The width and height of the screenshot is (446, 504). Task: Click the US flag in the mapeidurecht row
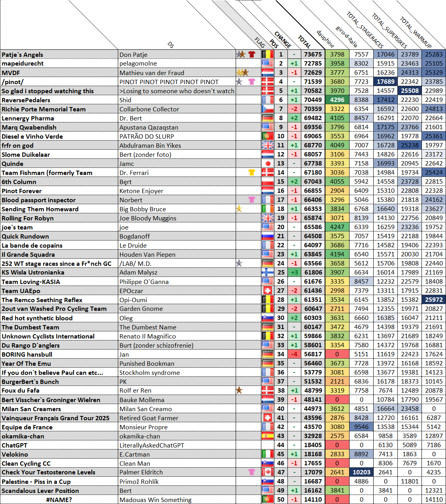pyautogui.click(x=268, y=63)
